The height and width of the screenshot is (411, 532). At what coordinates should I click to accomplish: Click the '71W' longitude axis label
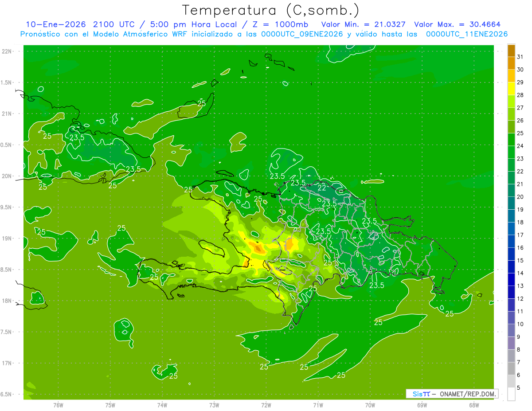(x=318, y=405)
